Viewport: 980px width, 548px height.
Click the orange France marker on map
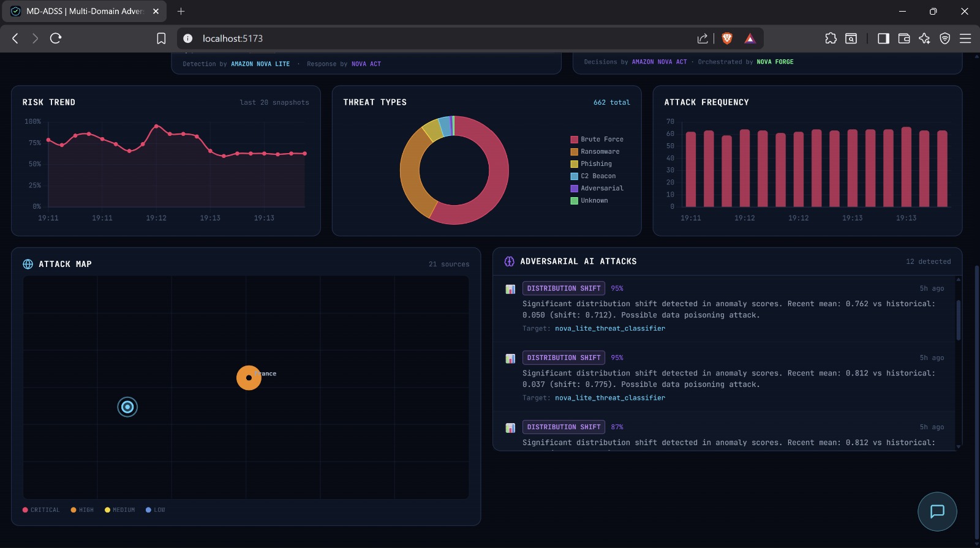pyautogui.click(x=249, y=378)
